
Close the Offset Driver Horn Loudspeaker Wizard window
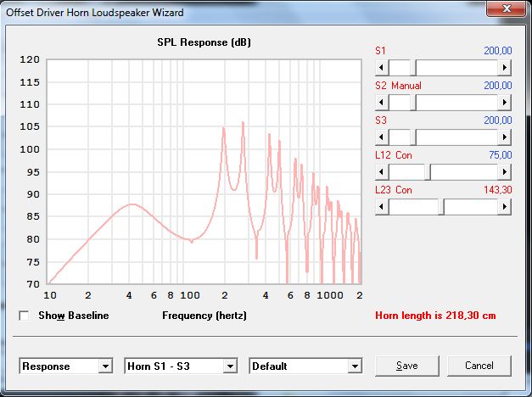[507, 8]
